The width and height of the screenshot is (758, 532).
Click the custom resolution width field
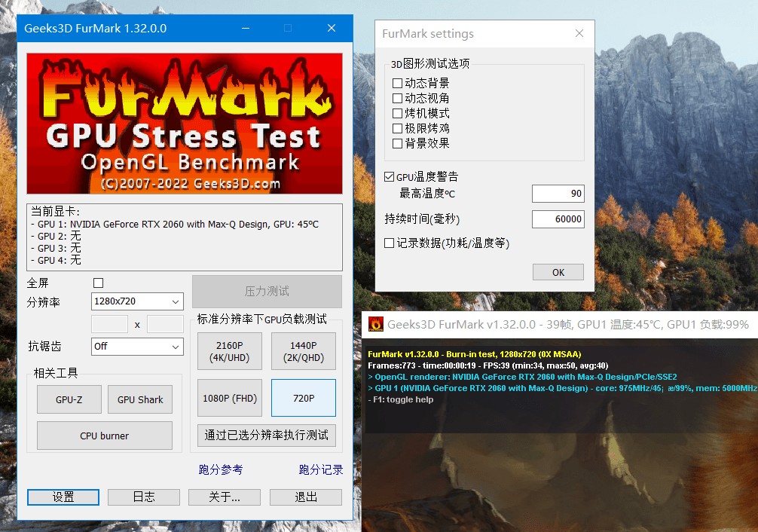click(x=110, y=324)
